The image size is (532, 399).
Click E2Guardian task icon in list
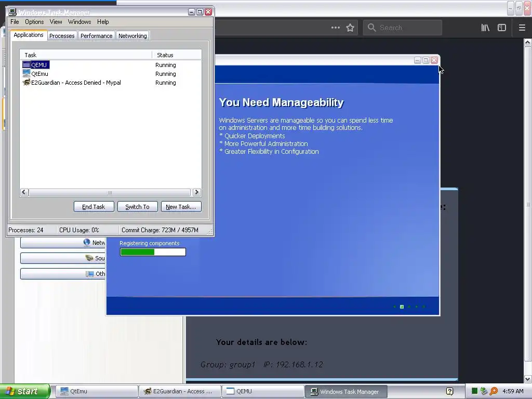coord(26,82)
